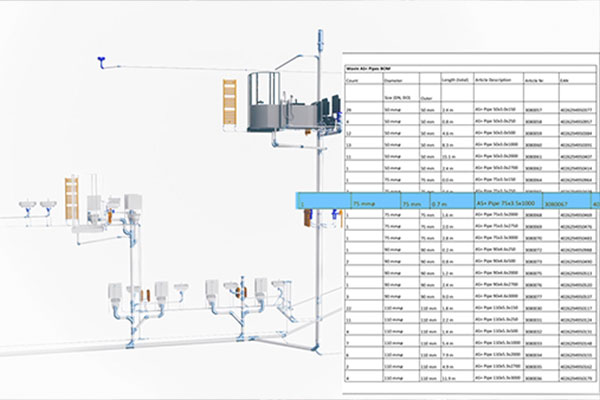Screen dimensions: 600x400
Task: Click the leftmost wall-mounted washbasin
Action: (x=26, y=206)
